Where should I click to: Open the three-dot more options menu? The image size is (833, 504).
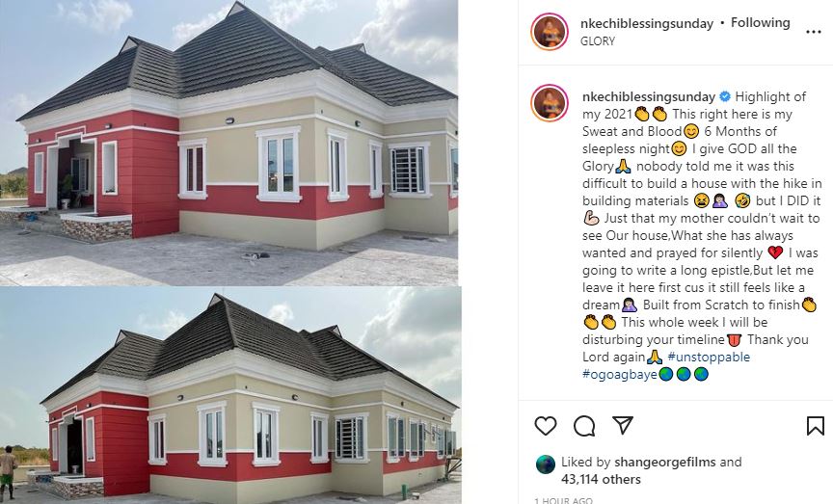click(814, 32)
